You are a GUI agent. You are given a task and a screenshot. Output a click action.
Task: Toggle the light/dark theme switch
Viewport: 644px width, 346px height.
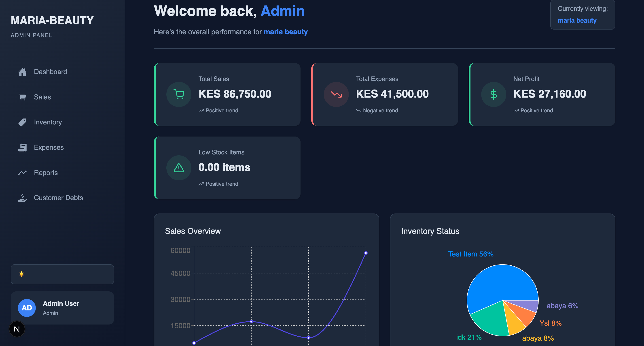(x=62, y=274)
